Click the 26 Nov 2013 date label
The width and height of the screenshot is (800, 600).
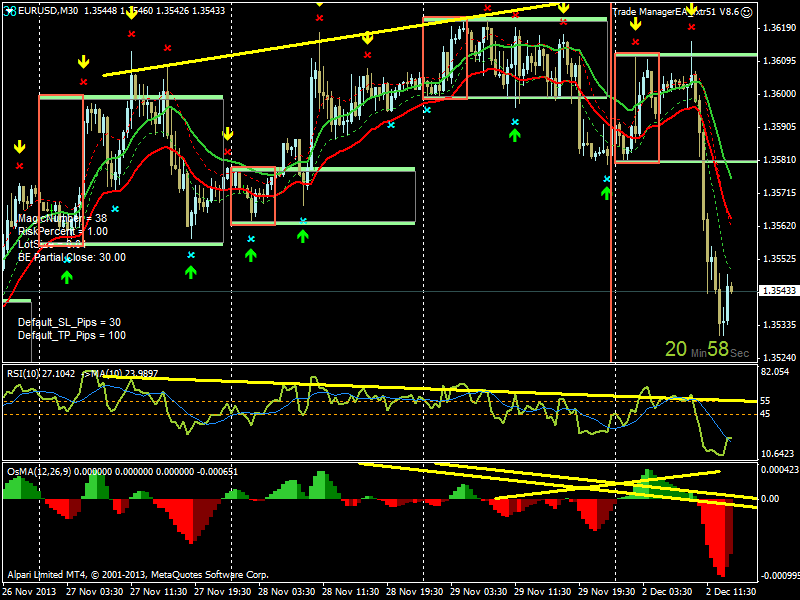click(x=29, y=592)
